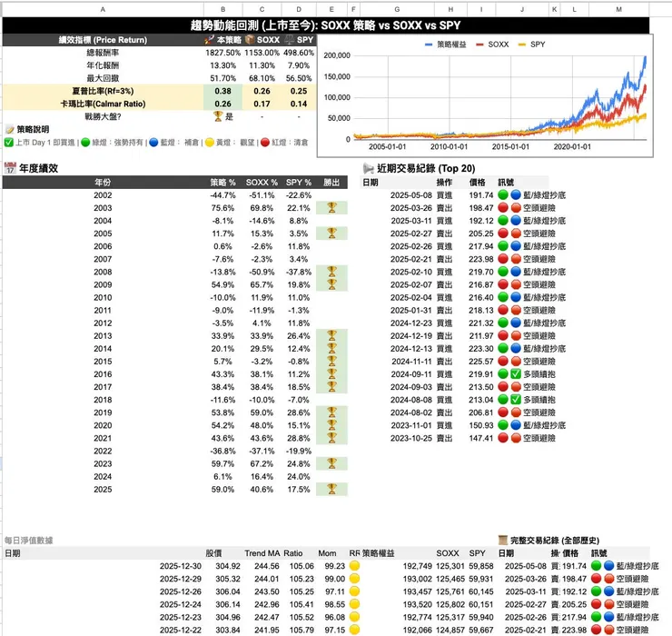
Task: Select SOXX return 67.2% for 2023
Action: (x=262, y=463)
